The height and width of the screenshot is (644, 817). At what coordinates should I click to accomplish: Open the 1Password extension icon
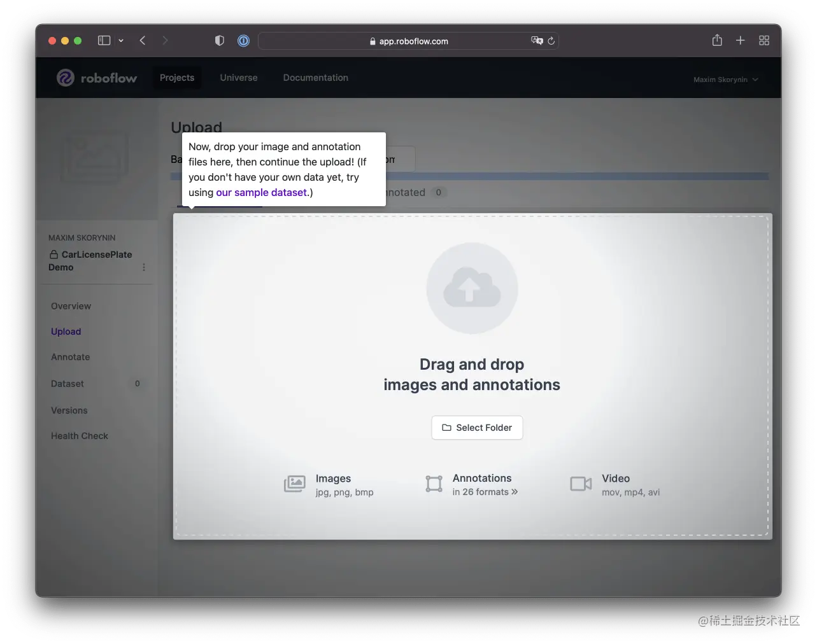pos(243,40)
